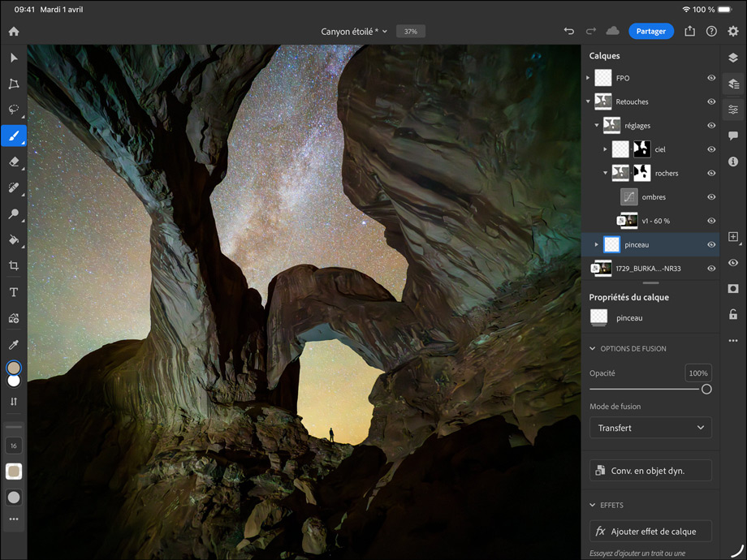The height and width of the screenshot is (560, 747).
Task: Open the Layer properties panel icon
Action: [733, 110]
